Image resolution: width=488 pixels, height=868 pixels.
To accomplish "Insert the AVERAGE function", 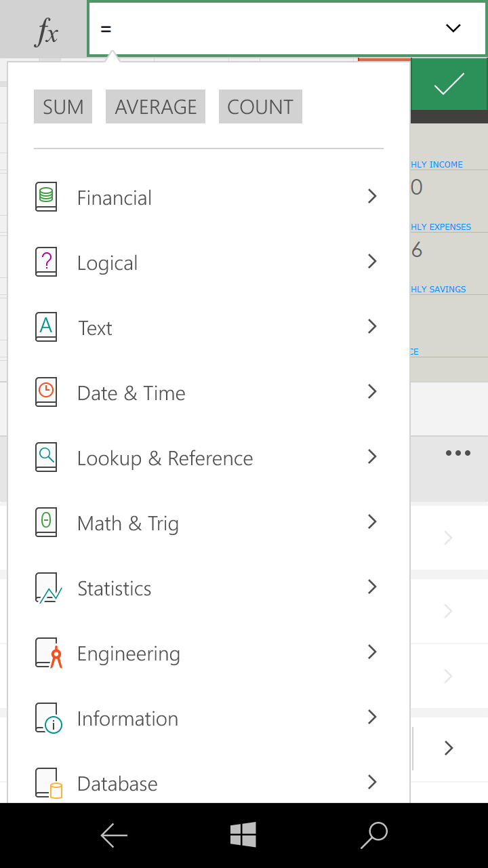I will 156,107.
